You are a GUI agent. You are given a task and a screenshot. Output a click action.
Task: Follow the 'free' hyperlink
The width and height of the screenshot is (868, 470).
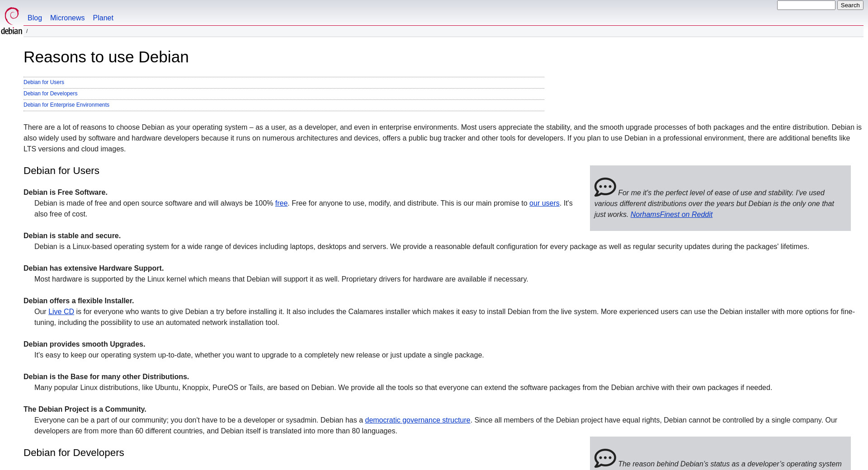(281, 203)
